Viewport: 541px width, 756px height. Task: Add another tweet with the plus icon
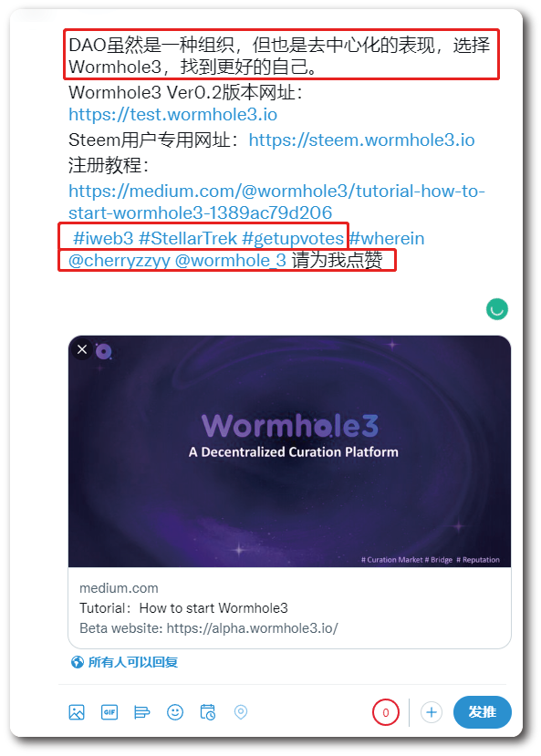pos(432,712)
